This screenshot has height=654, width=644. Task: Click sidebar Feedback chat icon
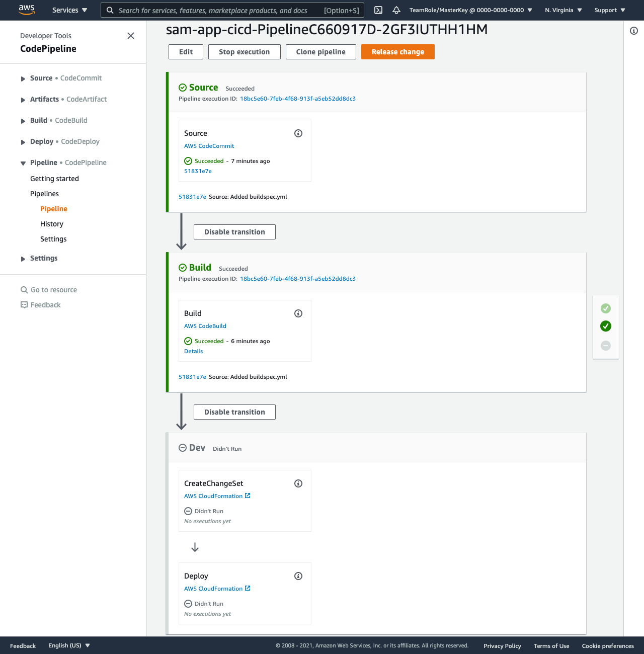24,305
